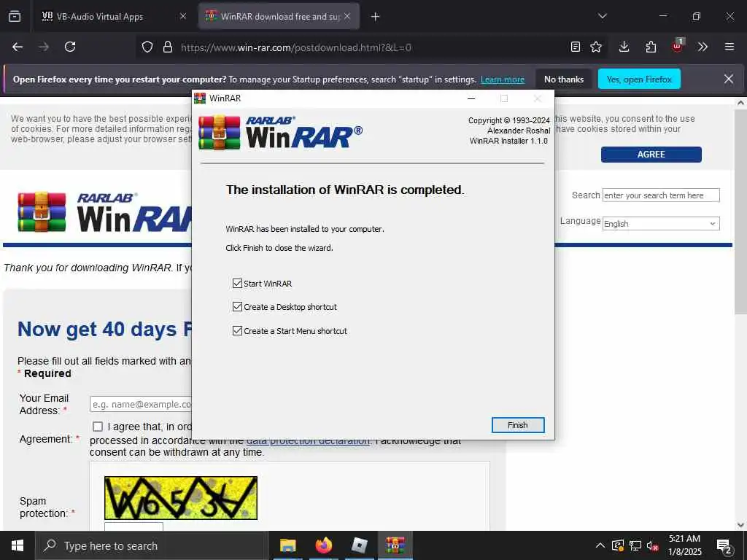This screenshot has height=560, width=747.
Task: Close the VB-Audio Virtual Apps tab
Action: point(183,16)
